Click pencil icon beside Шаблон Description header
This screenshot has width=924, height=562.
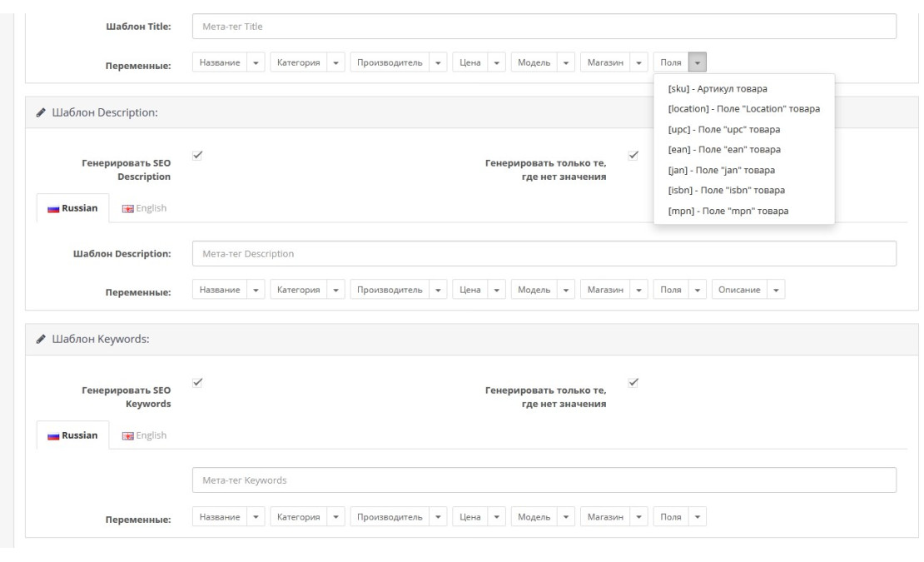[x=42, y=113]
